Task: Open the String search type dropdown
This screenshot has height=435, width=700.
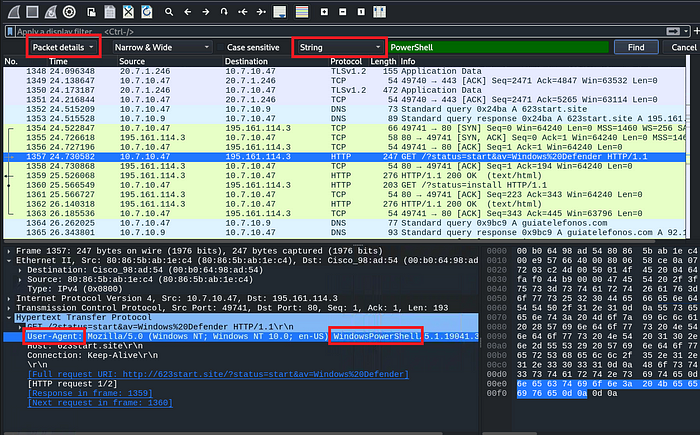Action: tap(339, 47)
